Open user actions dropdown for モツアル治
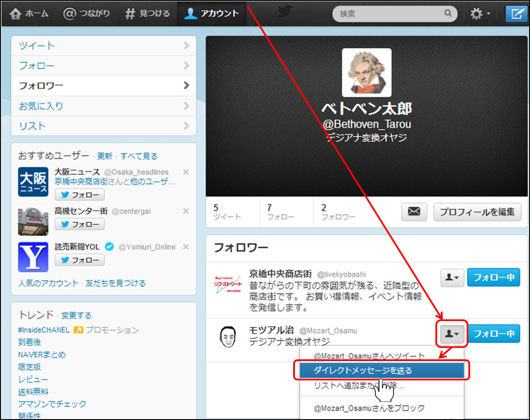 pos(452,334)
